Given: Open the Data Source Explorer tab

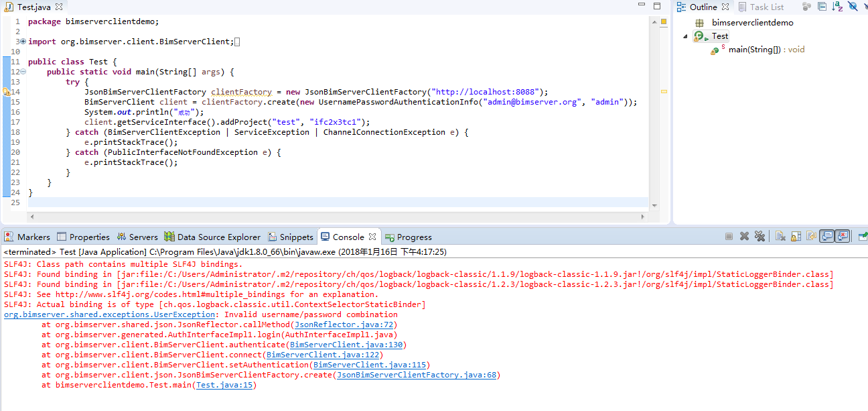Looking at the screenshot, I should (212, 237).
